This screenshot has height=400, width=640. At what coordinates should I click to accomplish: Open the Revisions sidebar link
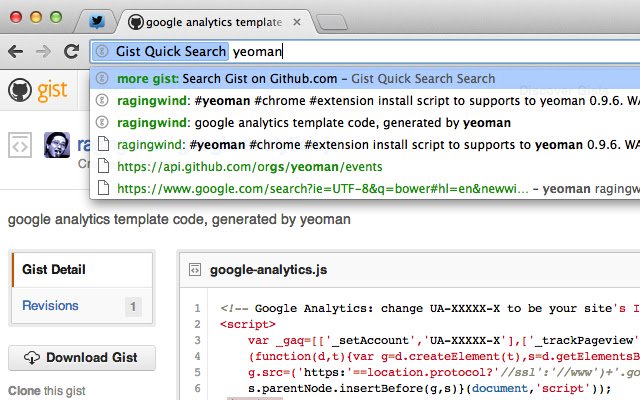(50, 305)
